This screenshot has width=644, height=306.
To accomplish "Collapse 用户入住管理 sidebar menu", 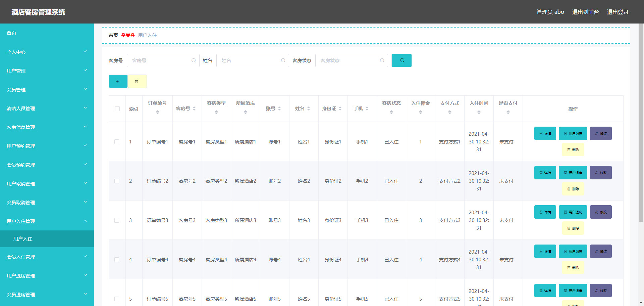I will coord(47,221).
